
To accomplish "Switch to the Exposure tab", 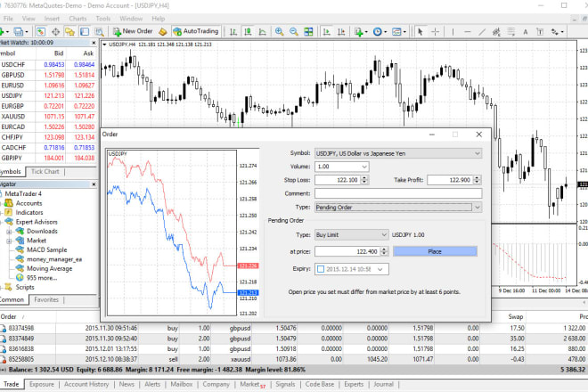I will 42,384.
